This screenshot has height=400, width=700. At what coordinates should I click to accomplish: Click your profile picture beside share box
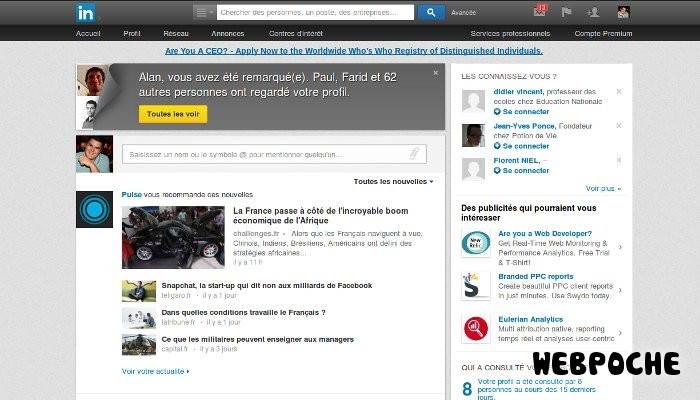coord(94,154)
